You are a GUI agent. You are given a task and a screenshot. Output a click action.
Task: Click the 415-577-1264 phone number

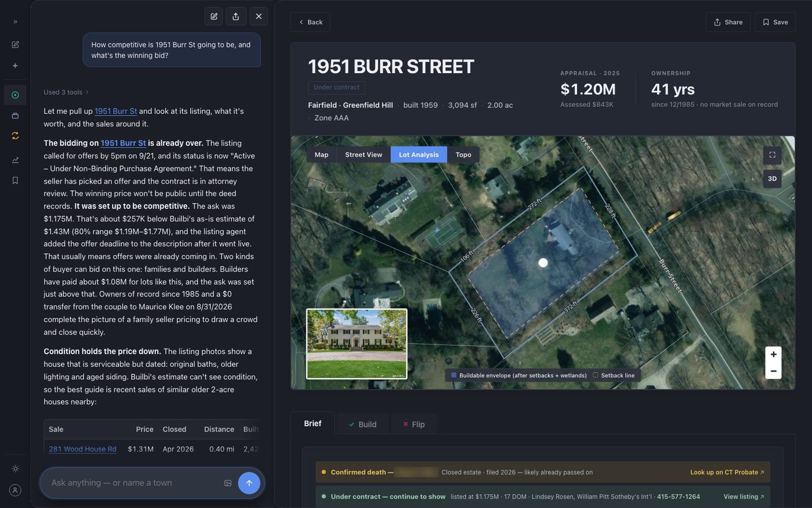tap(678, 496)
